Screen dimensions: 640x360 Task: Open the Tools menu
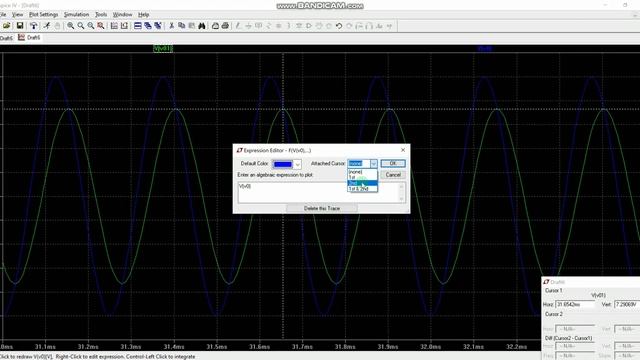coord(101,15)
